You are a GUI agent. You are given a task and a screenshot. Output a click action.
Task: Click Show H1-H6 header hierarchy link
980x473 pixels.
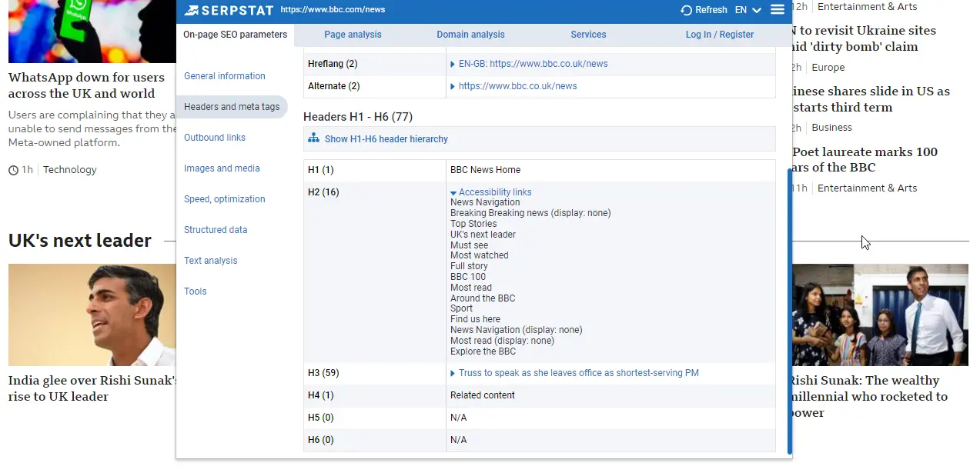(386, 139)
